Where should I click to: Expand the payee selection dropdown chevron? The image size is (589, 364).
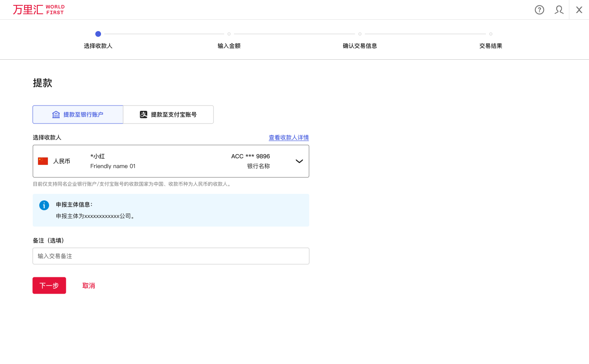point(299,161)
